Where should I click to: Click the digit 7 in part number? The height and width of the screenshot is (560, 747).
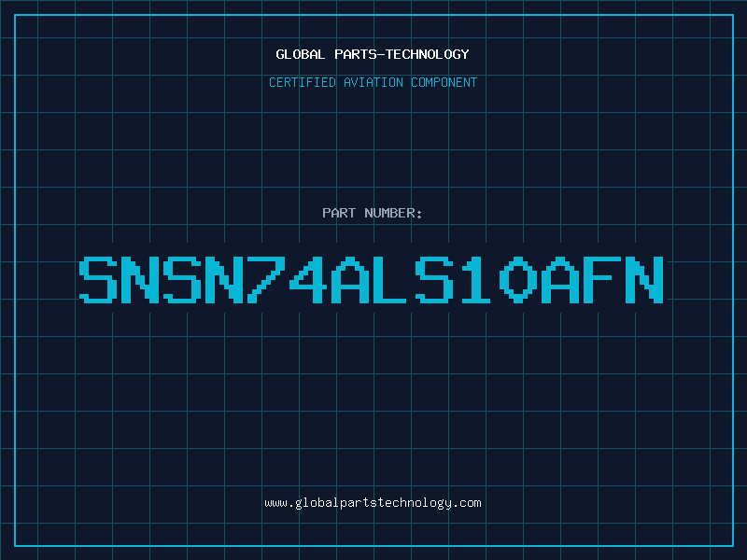266,280
